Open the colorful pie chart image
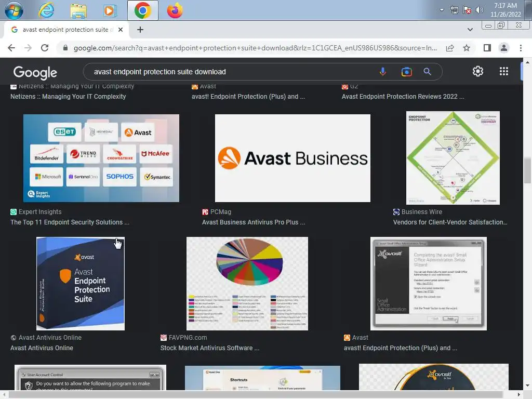Screen dimensions: 532x399 [247, 284]
